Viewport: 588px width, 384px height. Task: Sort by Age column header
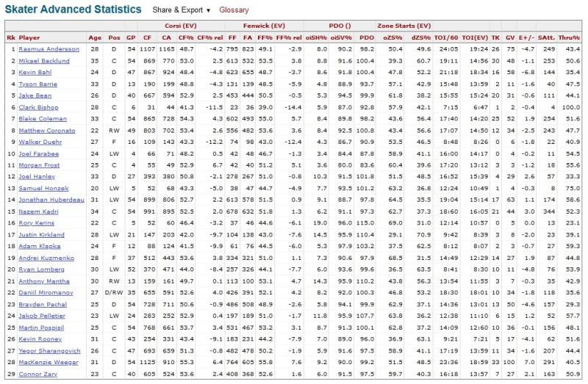pyautogui.click(x=95, y=37)
